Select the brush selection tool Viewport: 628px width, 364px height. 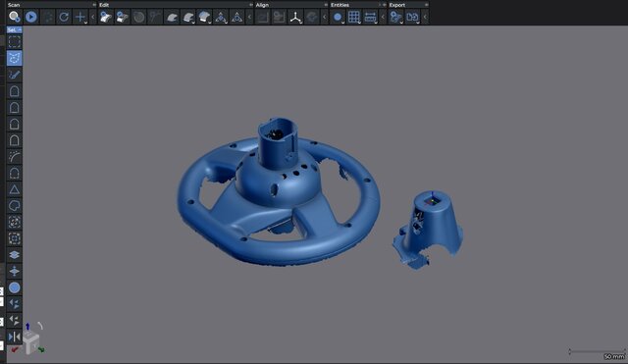(x=15, y=75)
